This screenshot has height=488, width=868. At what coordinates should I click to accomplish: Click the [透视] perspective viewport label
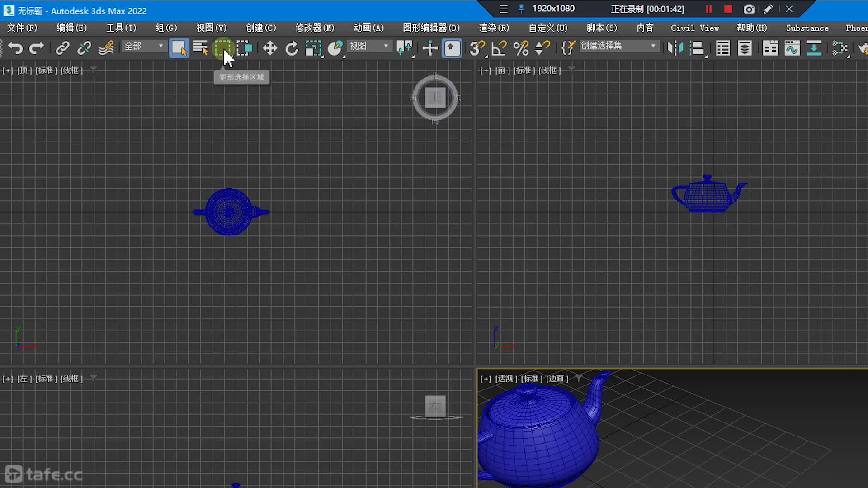tap(506, 379)
